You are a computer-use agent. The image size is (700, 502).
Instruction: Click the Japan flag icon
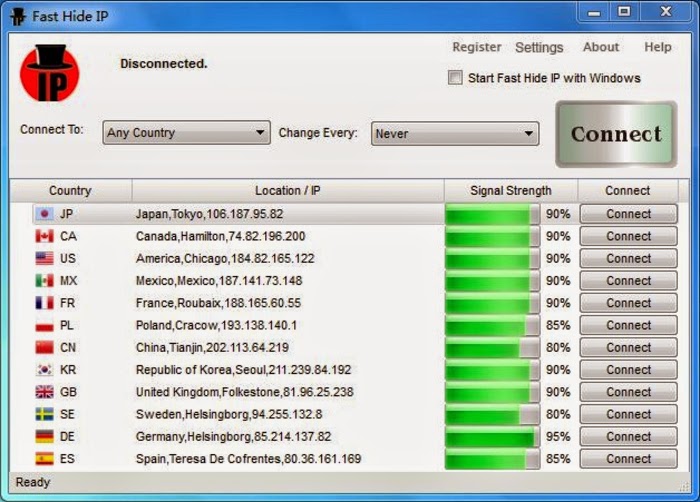[44, 214]
